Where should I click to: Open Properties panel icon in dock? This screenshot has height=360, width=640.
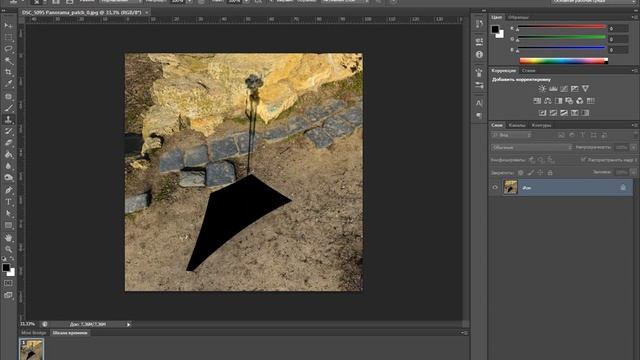(x=479, y=41)
